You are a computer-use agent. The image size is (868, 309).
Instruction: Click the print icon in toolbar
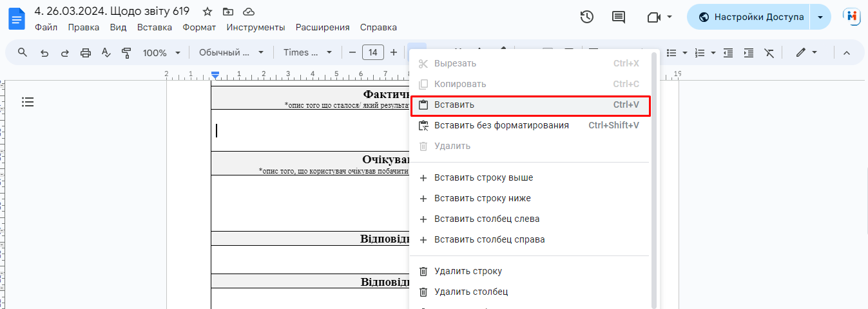pos(86,53)
